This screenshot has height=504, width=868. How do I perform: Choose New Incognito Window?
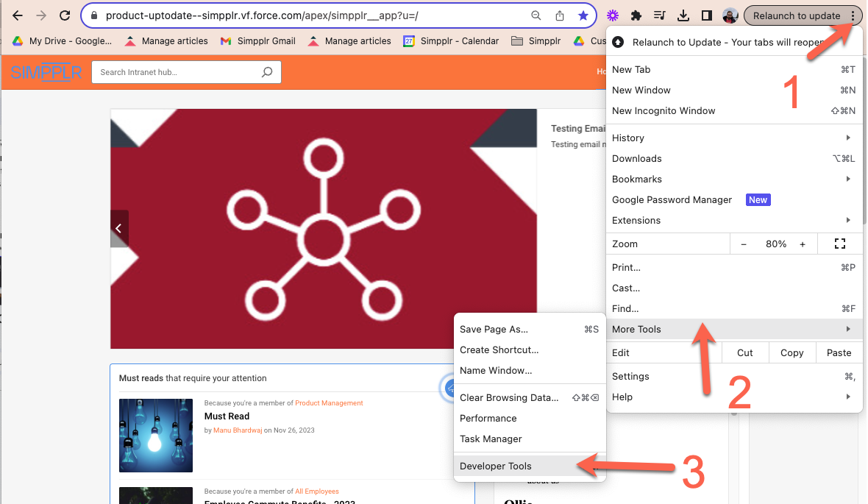664,110
